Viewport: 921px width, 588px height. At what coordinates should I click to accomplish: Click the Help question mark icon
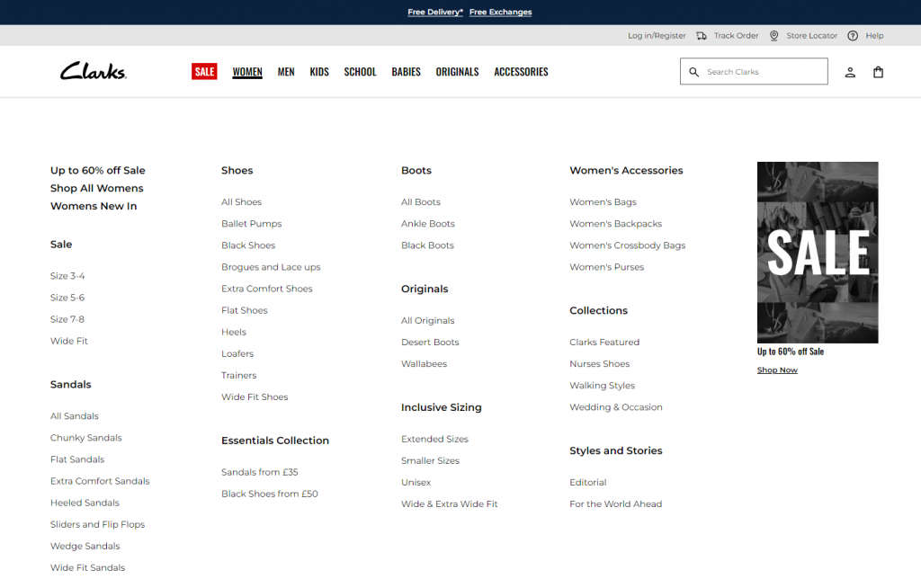(853, 36)
